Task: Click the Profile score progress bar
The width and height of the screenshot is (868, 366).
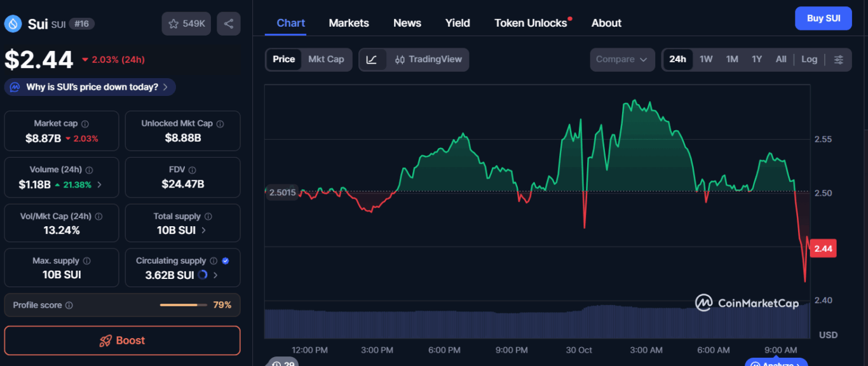Action: point(183,306)
